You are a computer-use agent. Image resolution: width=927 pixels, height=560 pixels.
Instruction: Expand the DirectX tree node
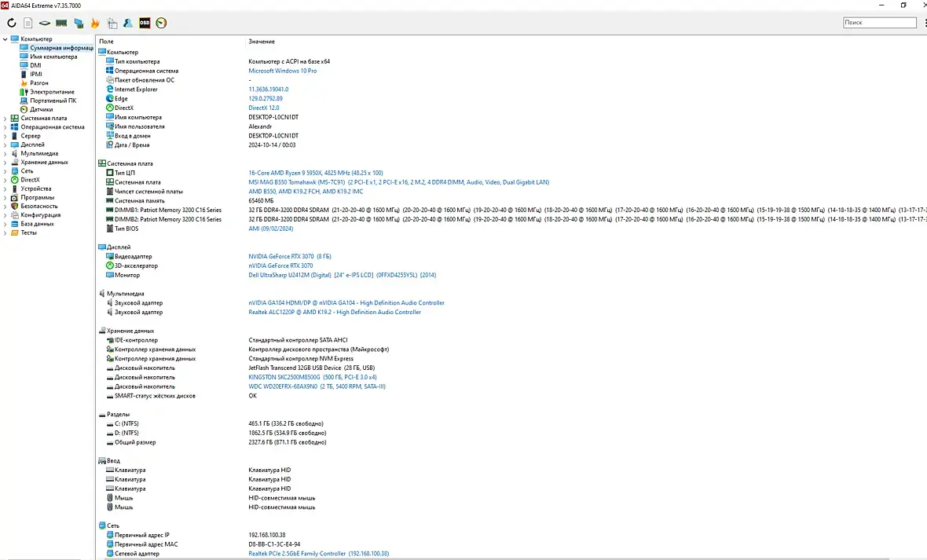[5, 180]
